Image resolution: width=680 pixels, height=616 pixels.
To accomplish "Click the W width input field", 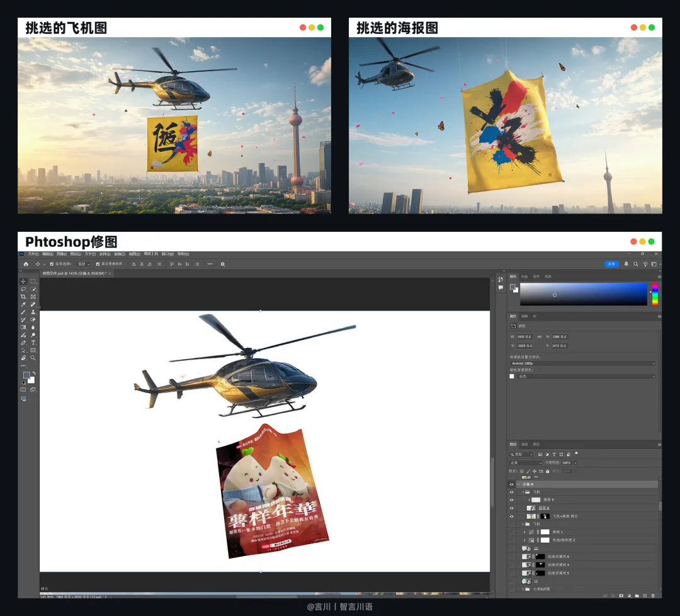I will (x=524, y=336).
